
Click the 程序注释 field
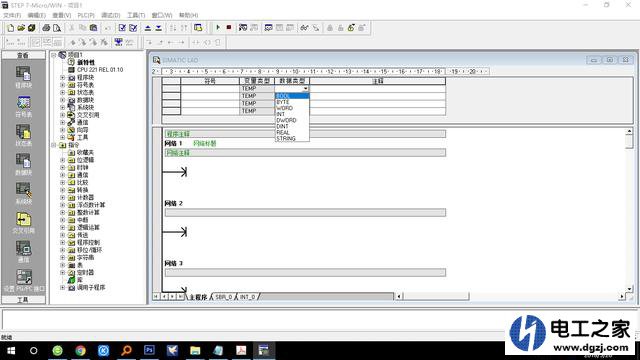(305, 134)
